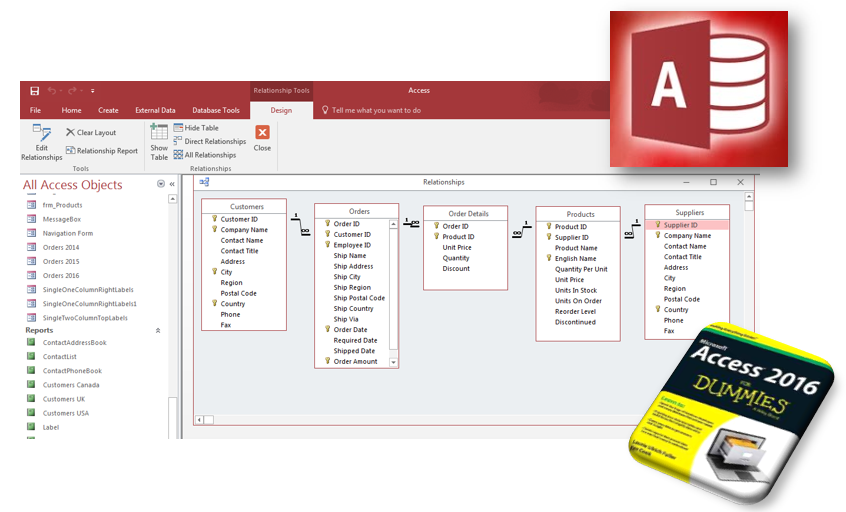Image resolution: width=846 pixels, height=512 pixels.
Task: Select Contact Title field in Suppliers table
Action: click(x=683, y=257)
